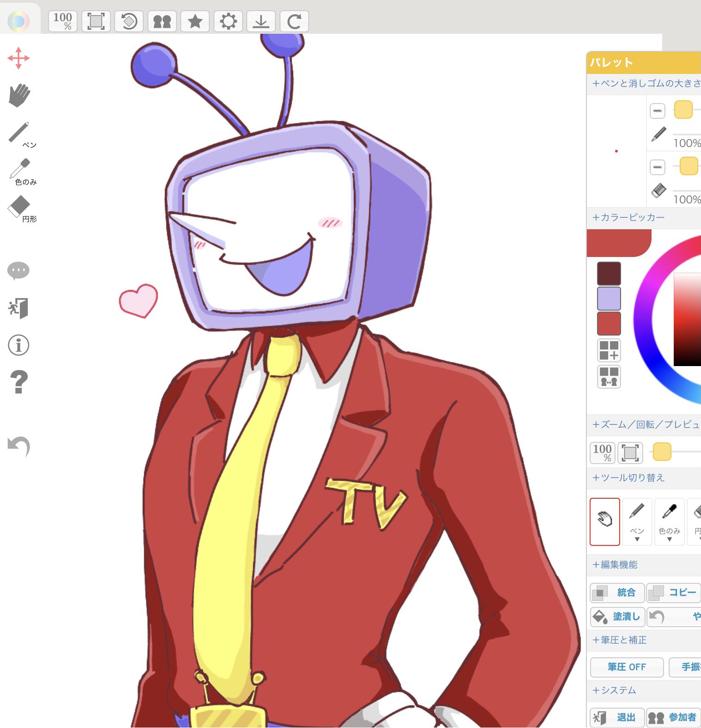This screenshot has width=701, height=728.
Task: Click the rotate canvas reset icon
Action: (x=129, y=21)
